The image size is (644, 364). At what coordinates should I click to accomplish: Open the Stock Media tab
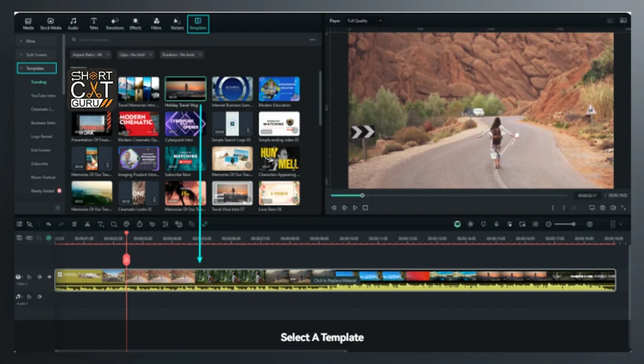point(50,24)
